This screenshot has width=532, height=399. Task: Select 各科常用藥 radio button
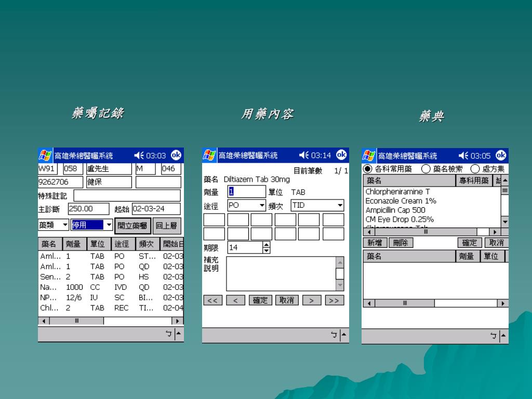367,169
